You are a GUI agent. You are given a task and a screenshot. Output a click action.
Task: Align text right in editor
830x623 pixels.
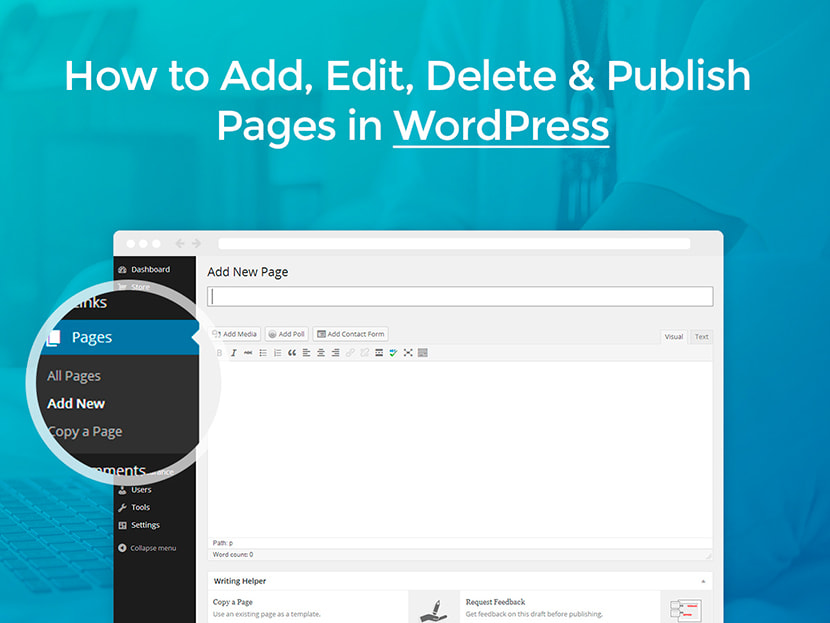point(335,353)
